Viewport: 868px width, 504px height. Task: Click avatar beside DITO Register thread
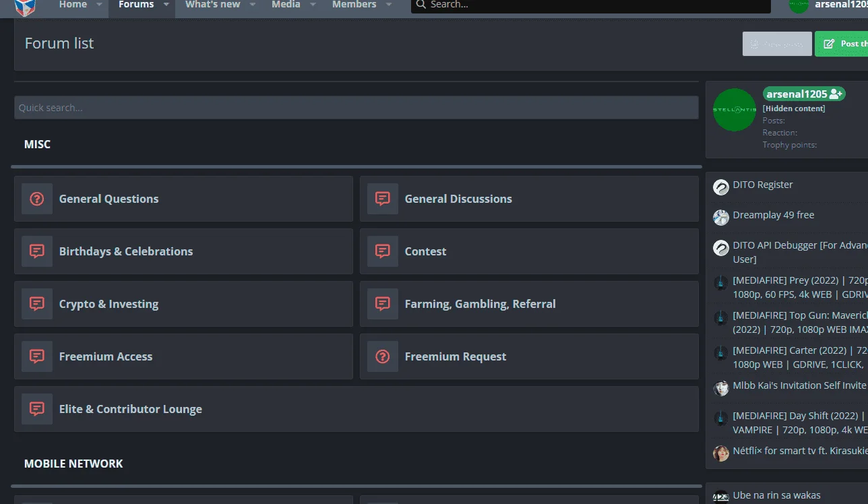point(721,187)
